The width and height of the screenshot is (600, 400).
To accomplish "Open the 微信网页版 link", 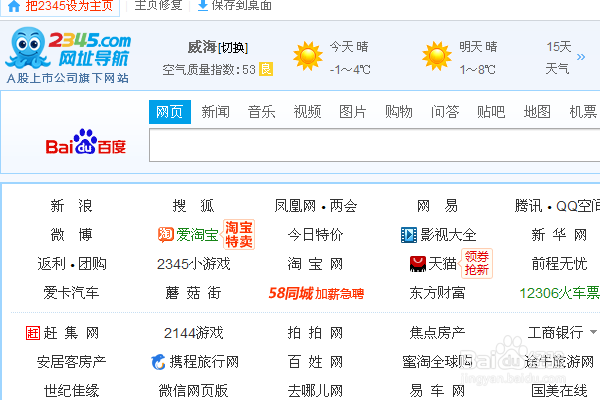I will tap(193, 391).
